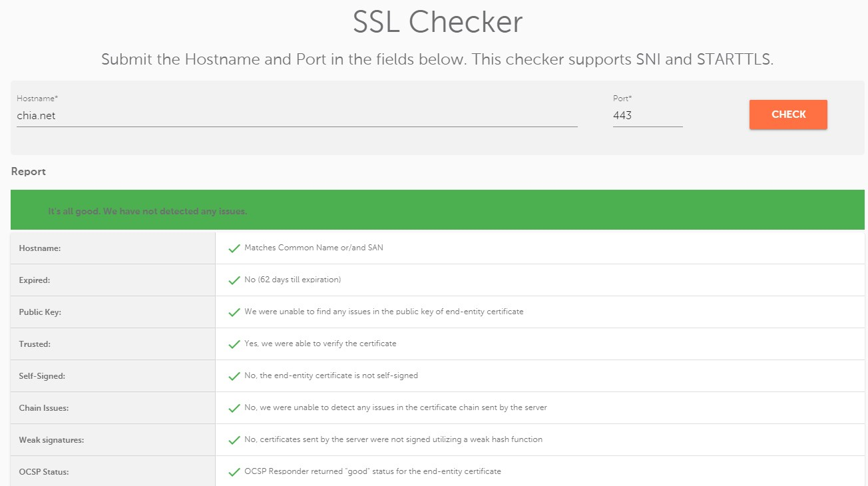
Task: Click "No (62 days till expiration)" text
Action: click(292, 280)
